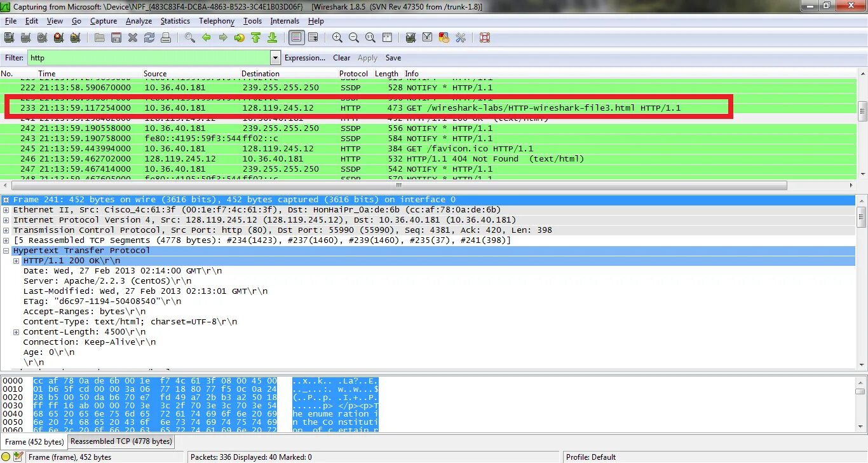868x463 pixels.
Task: Toggle auto-scroll during live capture
Action: point(313,38)
